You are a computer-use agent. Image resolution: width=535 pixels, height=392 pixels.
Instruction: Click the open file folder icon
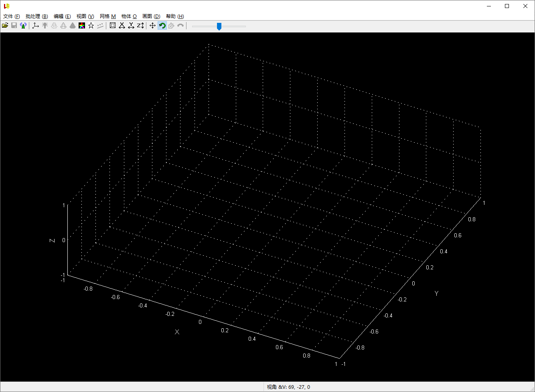click(x=5, y=26)
